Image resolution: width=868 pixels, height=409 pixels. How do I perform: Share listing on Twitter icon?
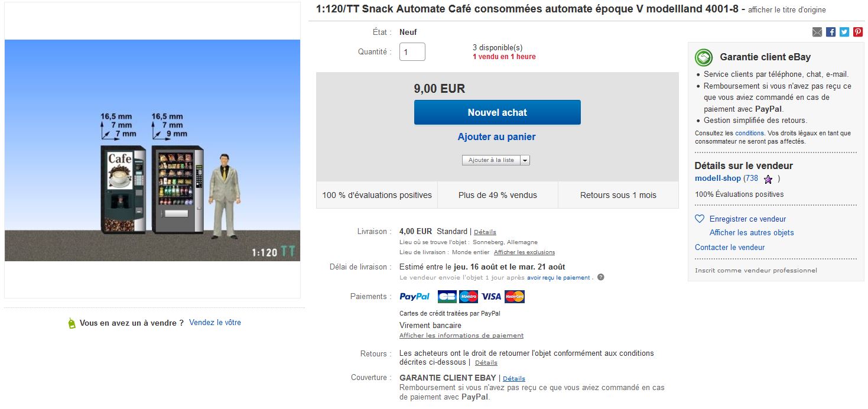[844, 32]
